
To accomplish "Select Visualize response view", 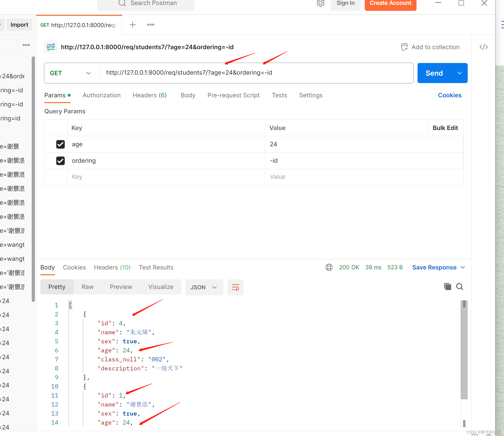I will [161, 287].
